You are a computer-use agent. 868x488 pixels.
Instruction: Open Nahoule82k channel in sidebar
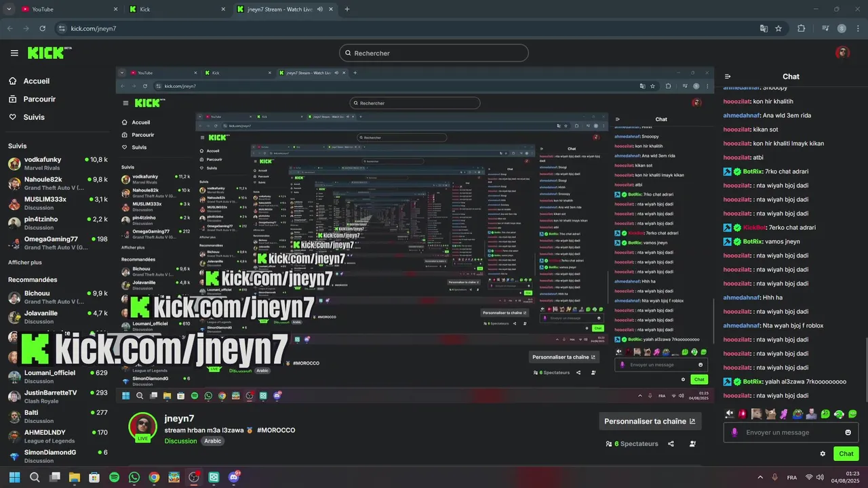coord(58,184)
